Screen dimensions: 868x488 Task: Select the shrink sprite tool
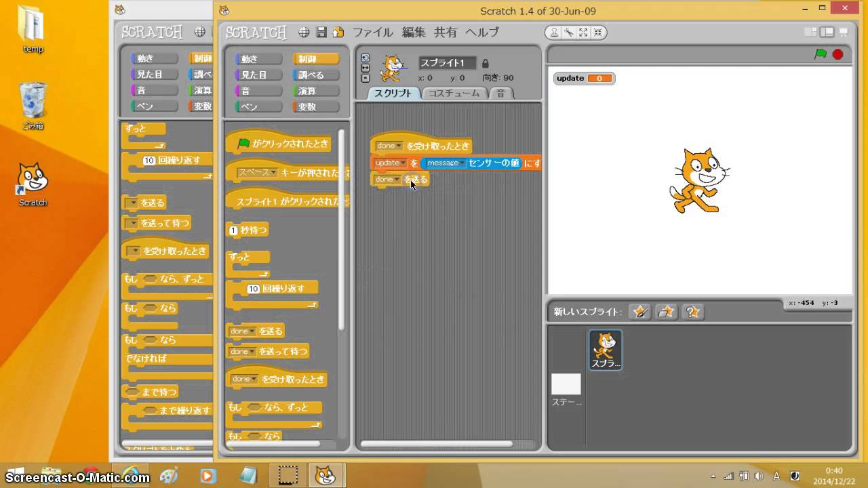(x=597, y=32)
